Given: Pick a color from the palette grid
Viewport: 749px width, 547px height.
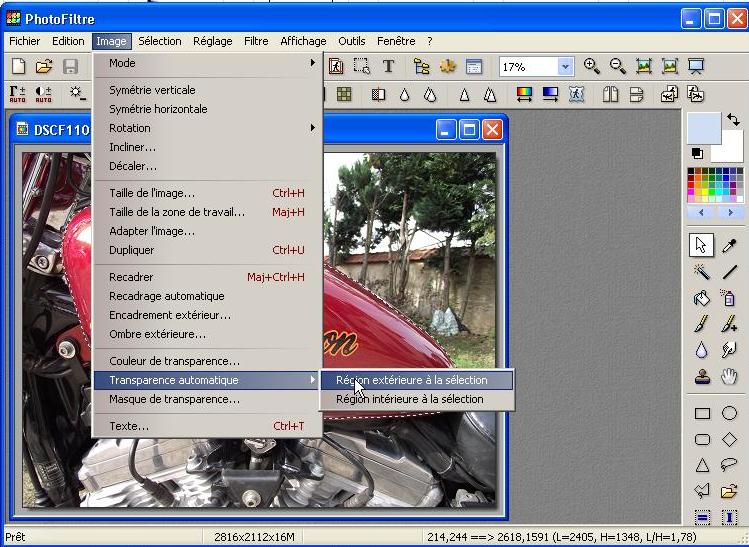Looking at the screenshot, I should pyautogui.click(x=715, y=185).
